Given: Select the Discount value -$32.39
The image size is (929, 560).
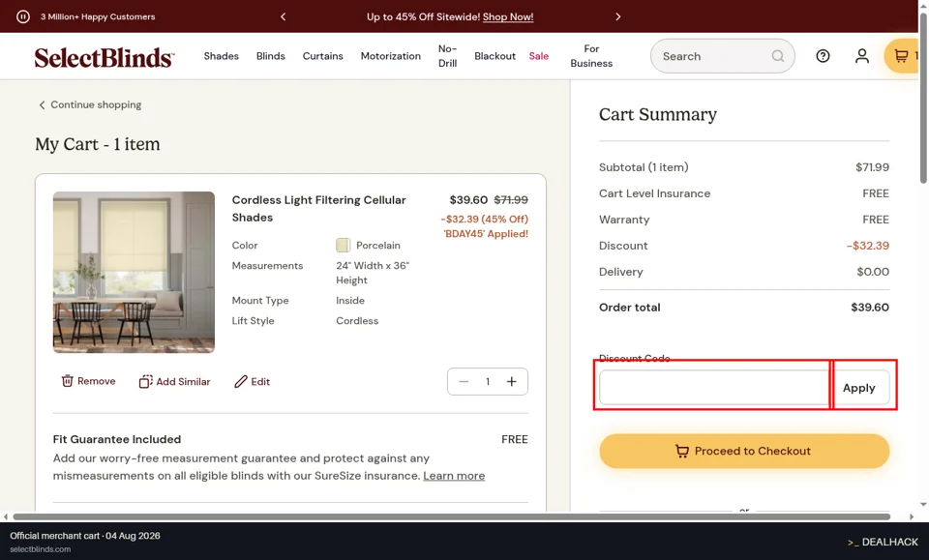Looking at the screenshot, I should coord(868,246).
